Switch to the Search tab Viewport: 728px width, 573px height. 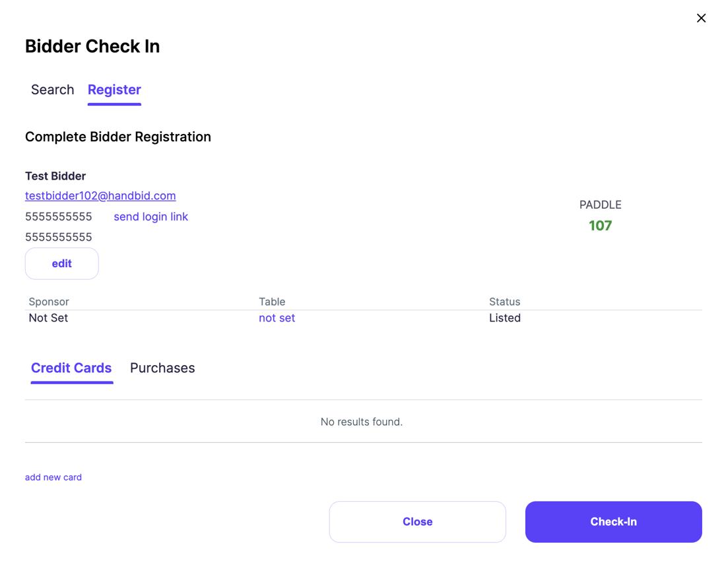(52, 90)
